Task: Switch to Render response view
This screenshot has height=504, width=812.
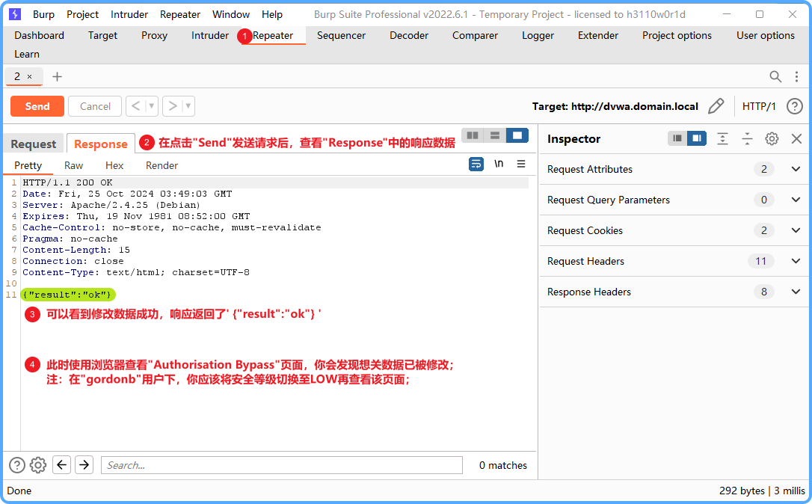Action: [162, 165]
